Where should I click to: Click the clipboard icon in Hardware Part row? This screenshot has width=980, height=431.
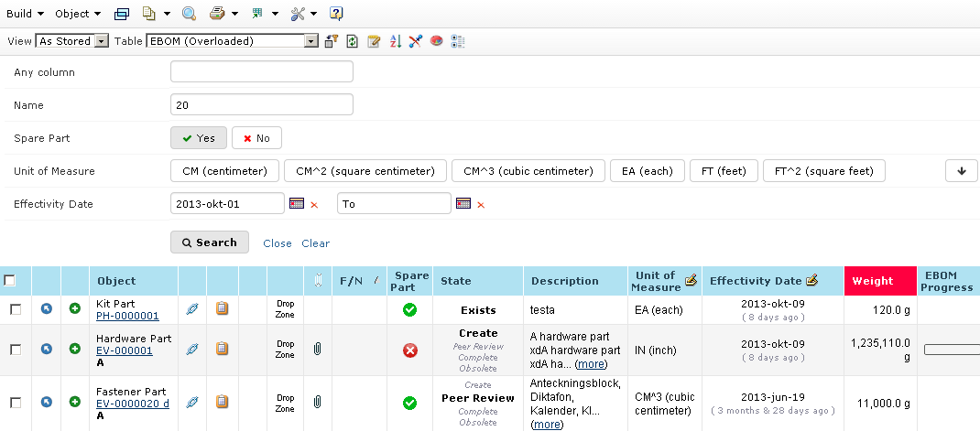[x=222, y=349]
